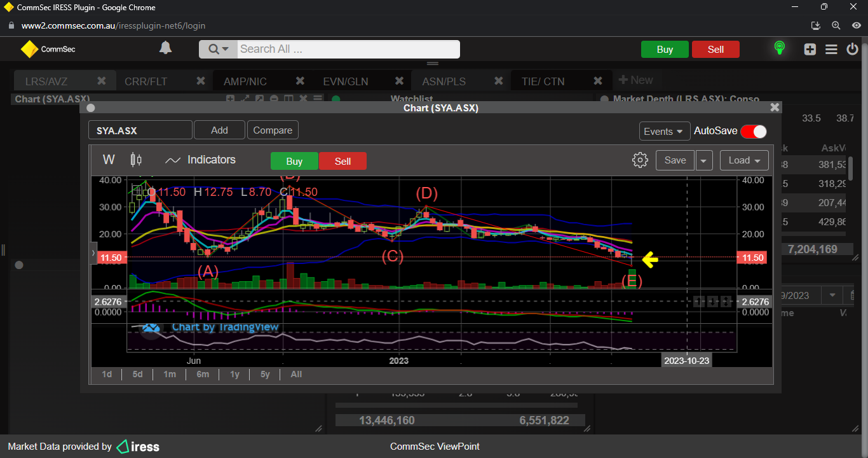
Task: Open the Indicators menu
Action: coord(200,160)
